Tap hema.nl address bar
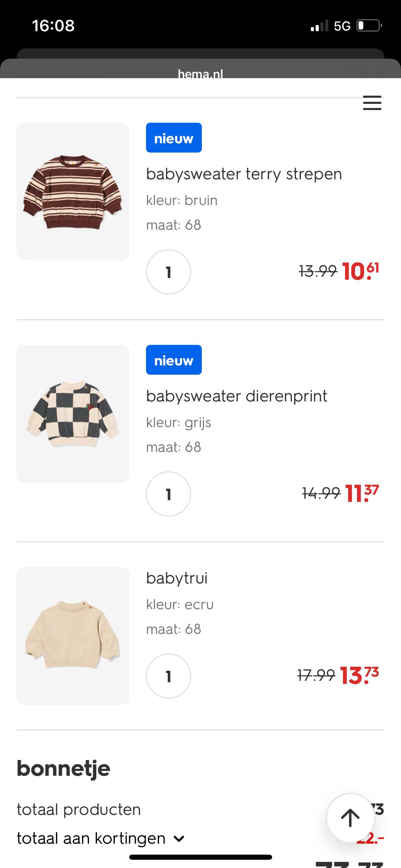Image resolution: width=401 pixels, height=868 pixels. [200, 73]
